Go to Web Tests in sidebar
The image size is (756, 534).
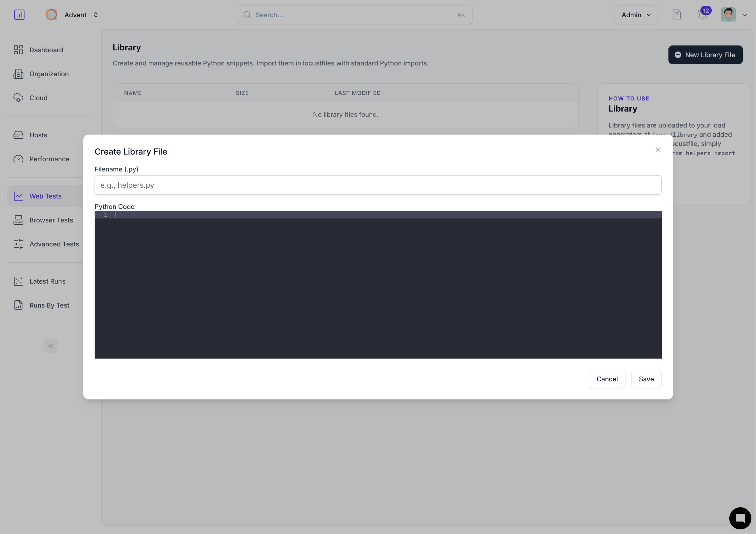(x=45, y=196)
